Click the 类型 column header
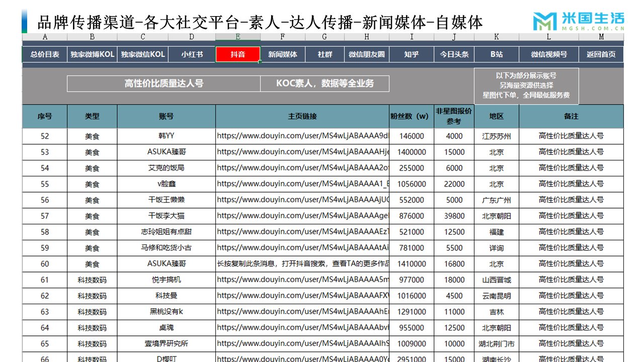 [92, 116]
